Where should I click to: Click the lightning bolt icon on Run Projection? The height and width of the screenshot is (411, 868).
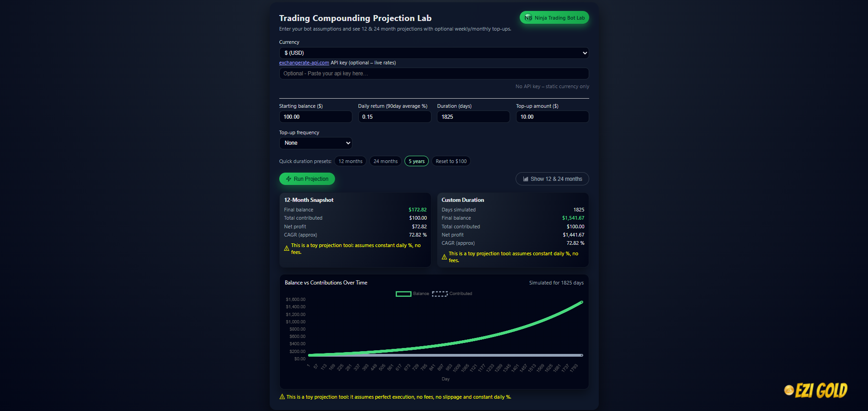pyautogui.click(x=288, y=179)
